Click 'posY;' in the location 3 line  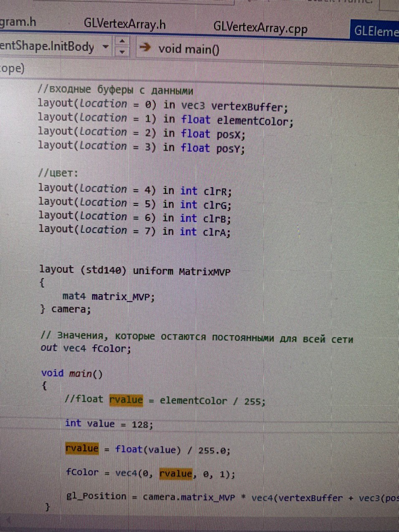(x=230, y=149)
